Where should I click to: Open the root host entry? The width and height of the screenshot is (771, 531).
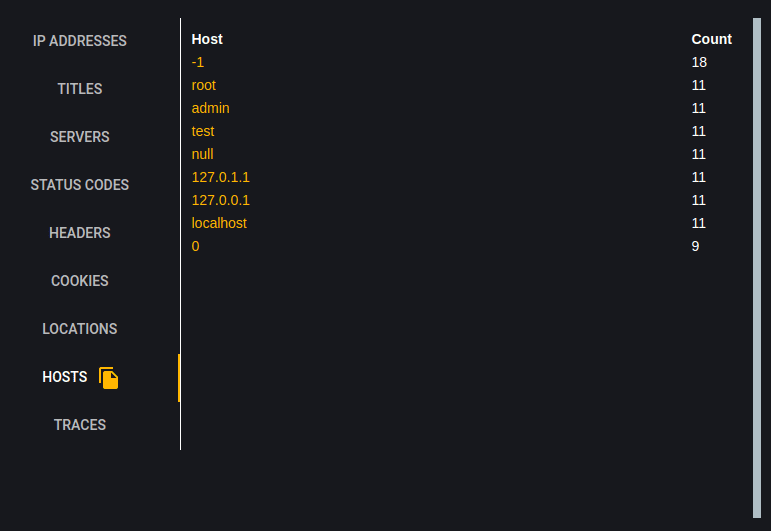tap(203, 85)
